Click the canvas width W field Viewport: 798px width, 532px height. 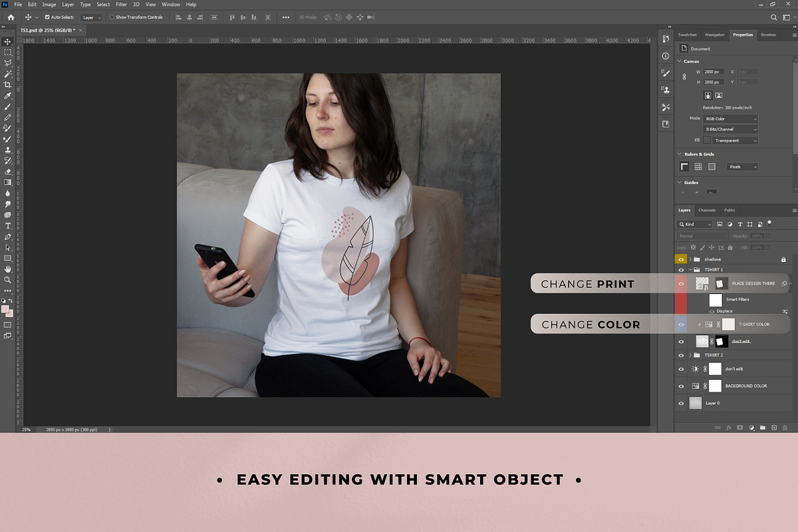tap(715, 71)
